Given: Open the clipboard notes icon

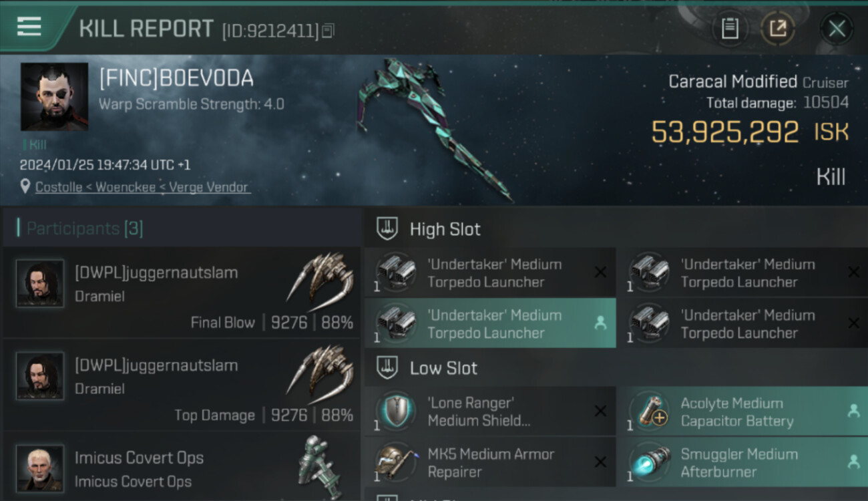Looking at the screenshot, I should 730,29.
